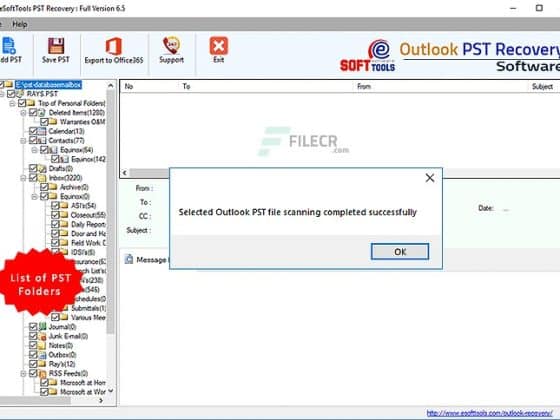This screenshot has width=560, height=420.
Task: Select the Microsoft at Work folder
Action: [82, 392]
